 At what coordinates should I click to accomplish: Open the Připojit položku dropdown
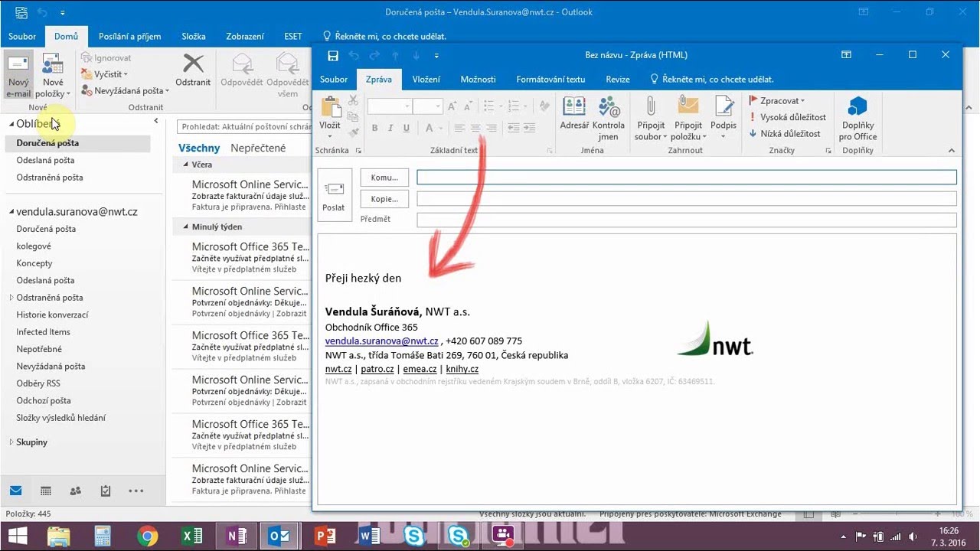tap(688, 119)
